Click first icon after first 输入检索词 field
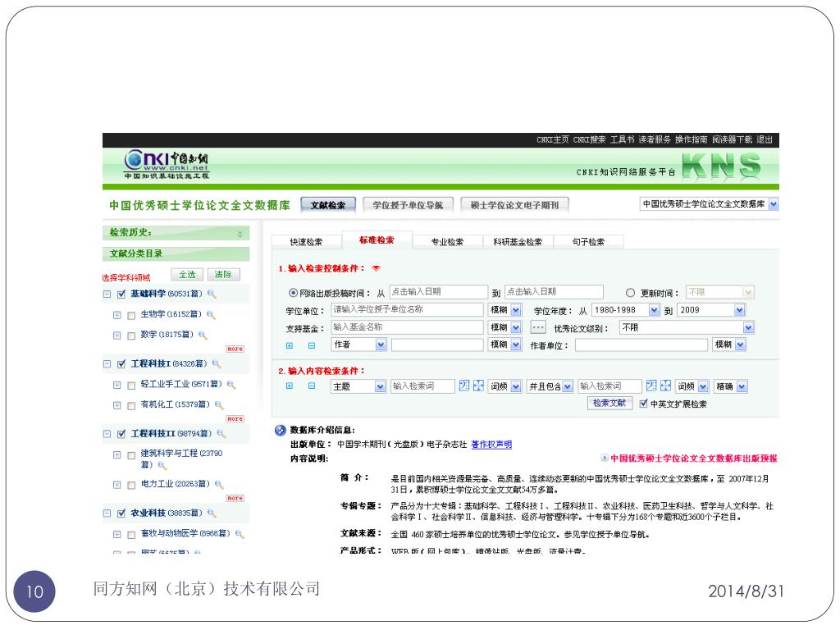Image resolution: width=840 pixels, height=630 pixels. (x=464, y=386)
